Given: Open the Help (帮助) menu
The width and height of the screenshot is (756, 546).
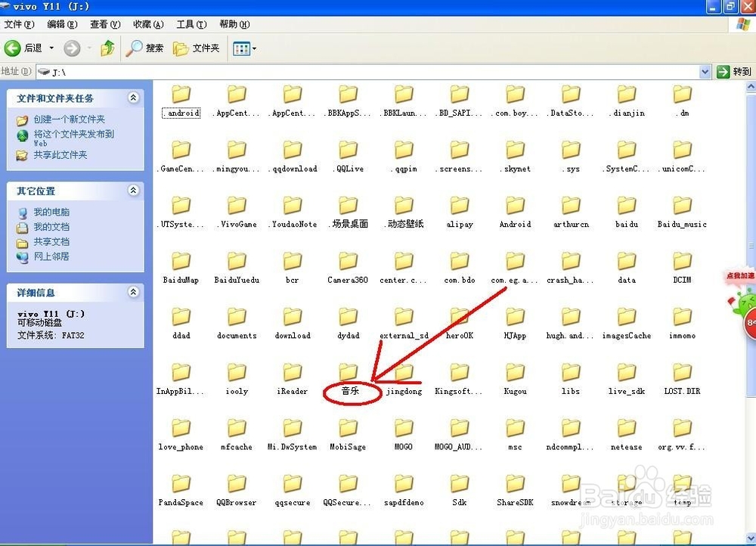Looking at the screenshot, I should point(234,24).
